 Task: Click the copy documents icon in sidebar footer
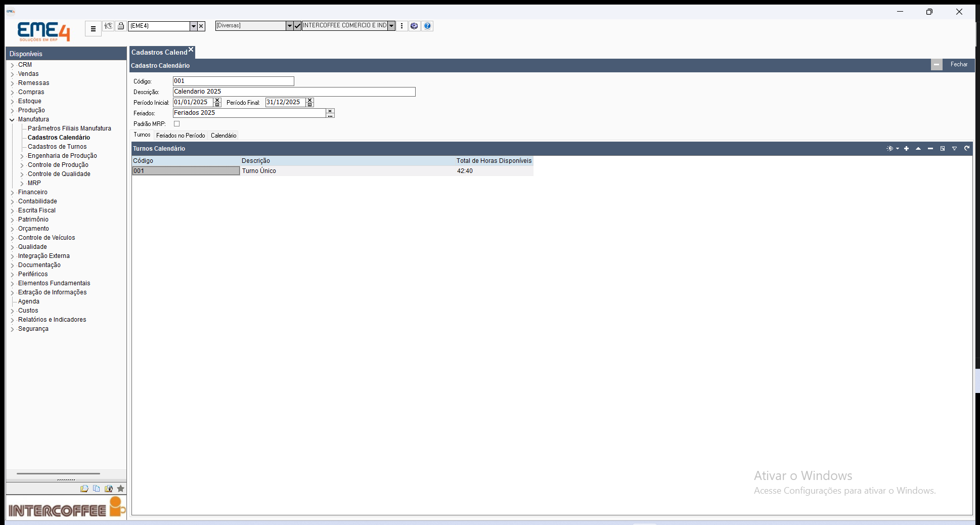(x=96, y=489)
